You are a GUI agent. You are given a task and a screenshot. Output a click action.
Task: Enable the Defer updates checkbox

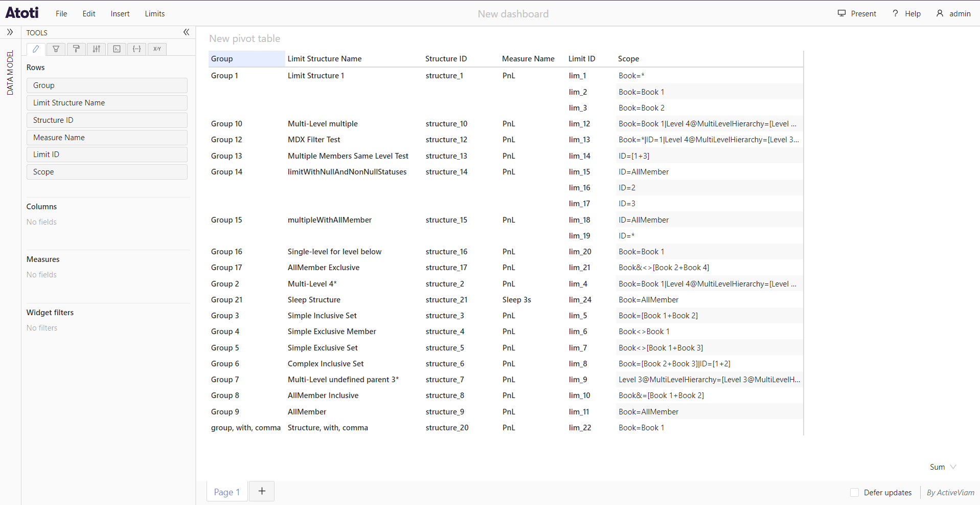854,492
